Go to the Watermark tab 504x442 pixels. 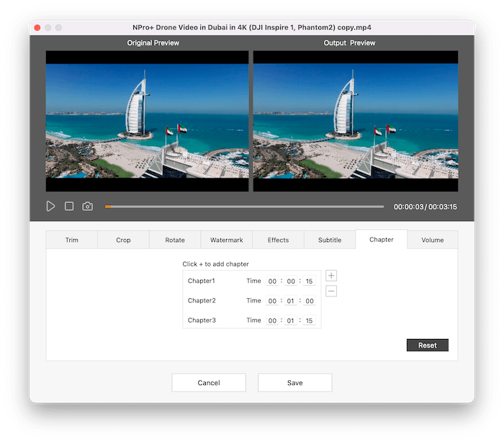point(227,240)
